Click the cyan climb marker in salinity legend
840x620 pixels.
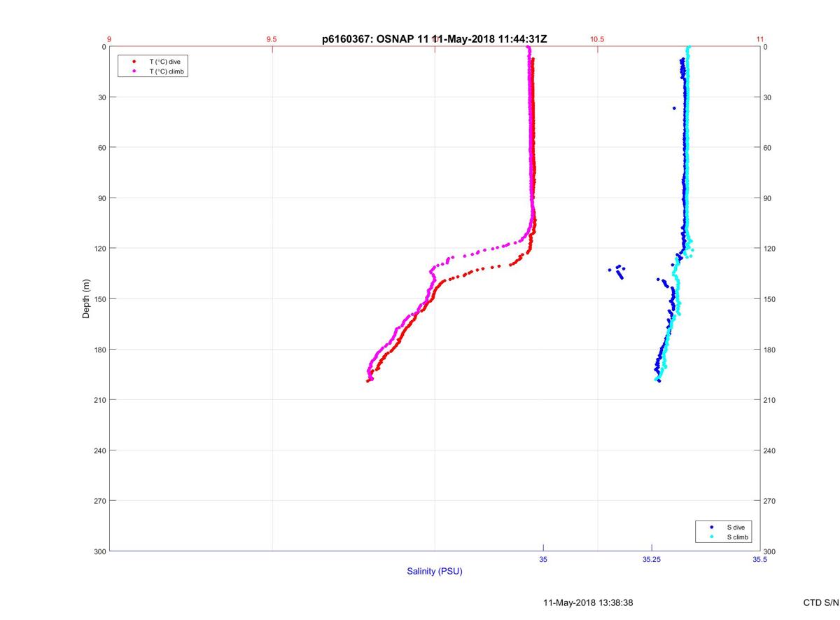712,537
